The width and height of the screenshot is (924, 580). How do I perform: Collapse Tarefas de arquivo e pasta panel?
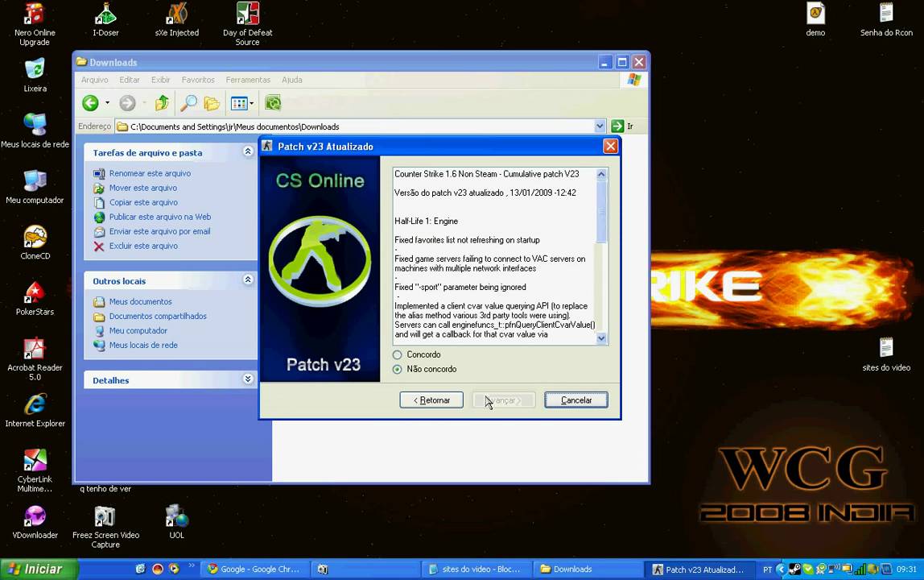point(248,151)
